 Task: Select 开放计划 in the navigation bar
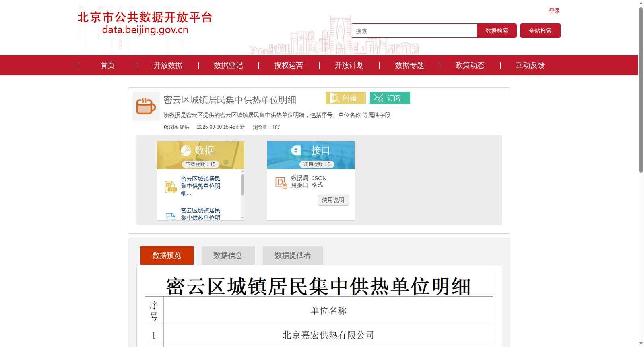[x=349, y=65]
